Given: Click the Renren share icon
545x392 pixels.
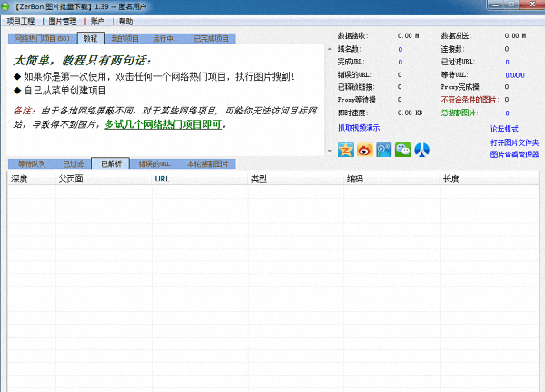Looking at the screenshot, I should pos(421,151).
